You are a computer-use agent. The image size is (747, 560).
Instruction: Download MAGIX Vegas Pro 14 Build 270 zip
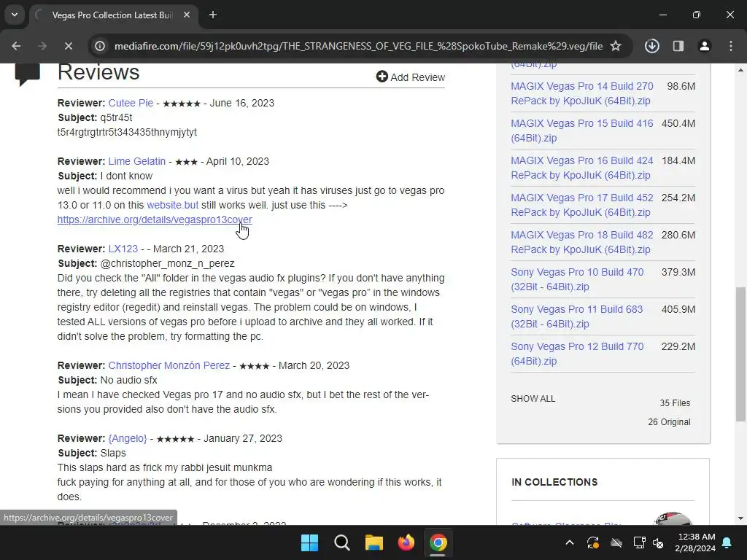coord(581,93)
